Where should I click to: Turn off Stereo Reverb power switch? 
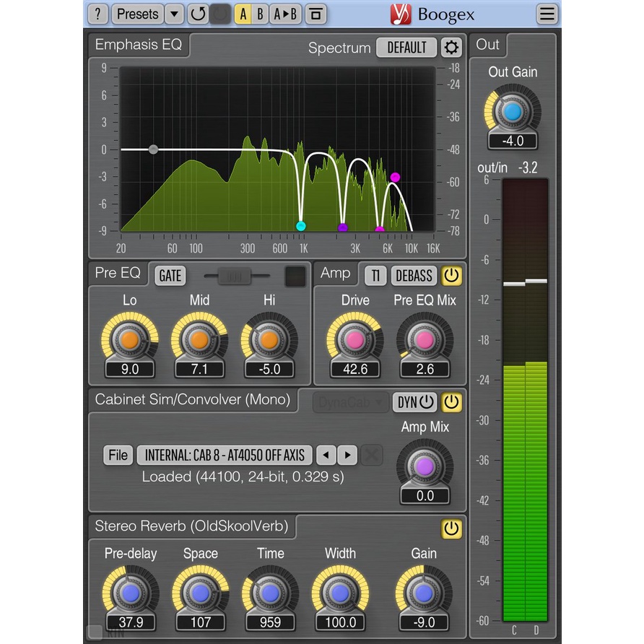451,528
